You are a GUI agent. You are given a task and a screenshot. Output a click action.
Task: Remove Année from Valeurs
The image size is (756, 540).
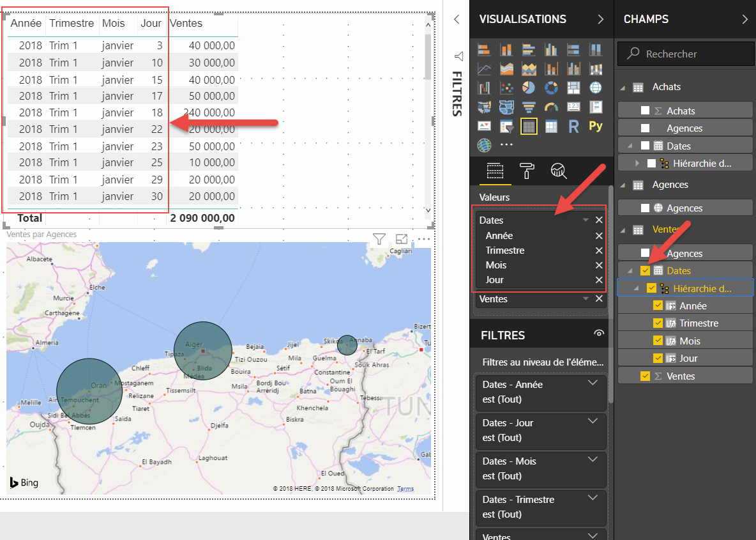(599, 236)
